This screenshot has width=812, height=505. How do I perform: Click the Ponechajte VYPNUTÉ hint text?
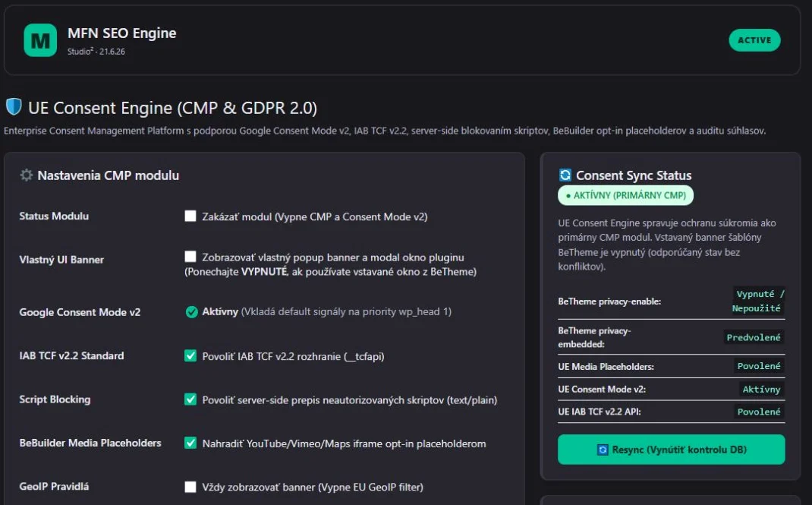click(330, 271)
